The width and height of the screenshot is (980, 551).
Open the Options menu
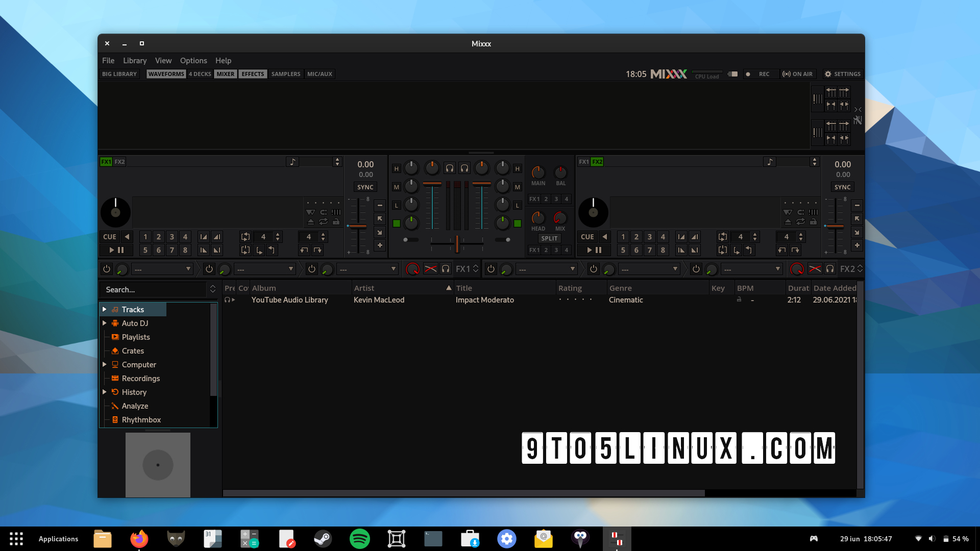point(193,60)
